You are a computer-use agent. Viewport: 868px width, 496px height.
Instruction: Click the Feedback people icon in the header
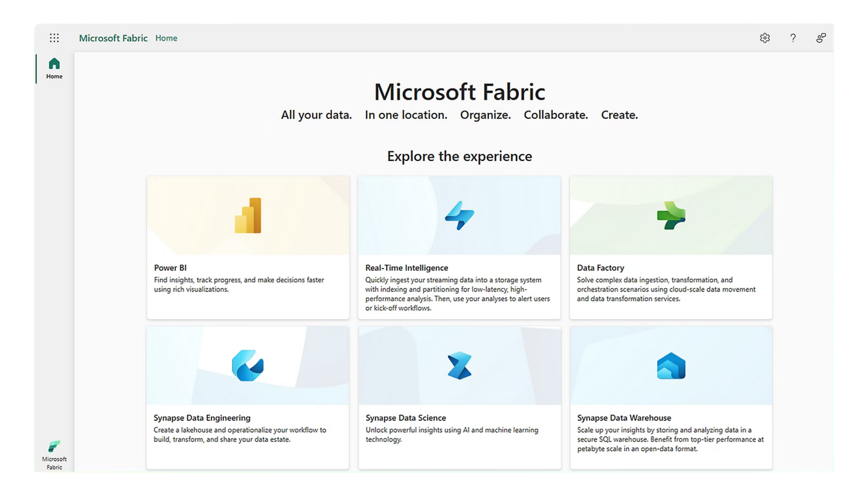(x=821, y=38)
